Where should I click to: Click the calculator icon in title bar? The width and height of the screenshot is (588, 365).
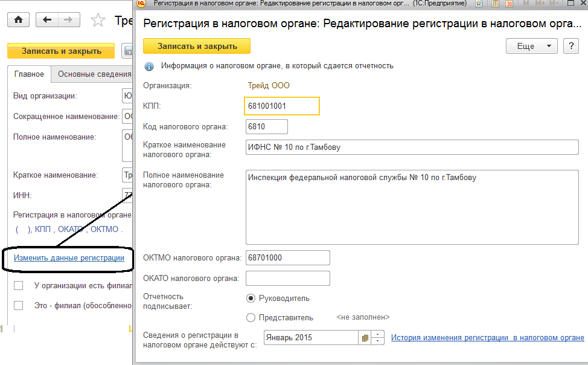point(494,4)
